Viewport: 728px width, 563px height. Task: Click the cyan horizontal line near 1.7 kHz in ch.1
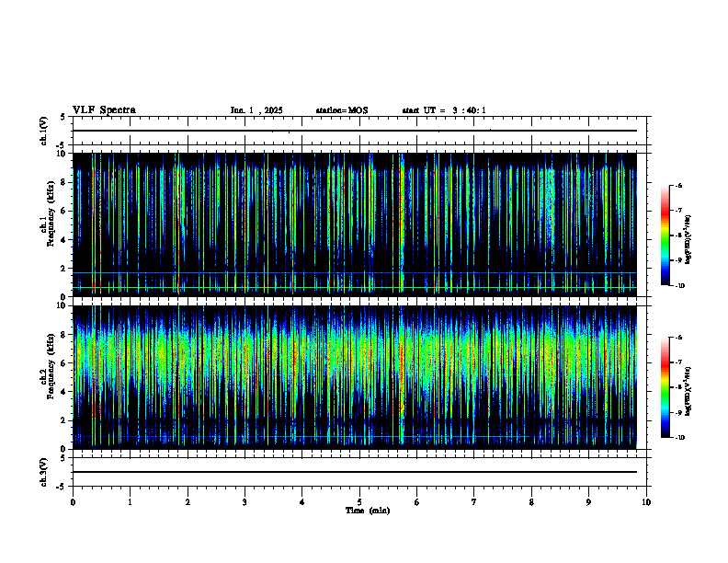coord(355,272)
